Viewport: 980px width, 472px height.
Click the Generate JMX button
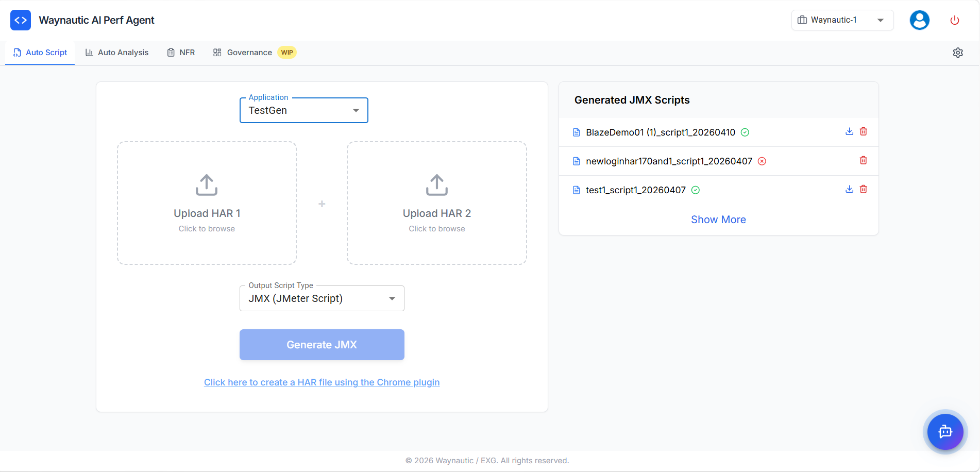322,344
